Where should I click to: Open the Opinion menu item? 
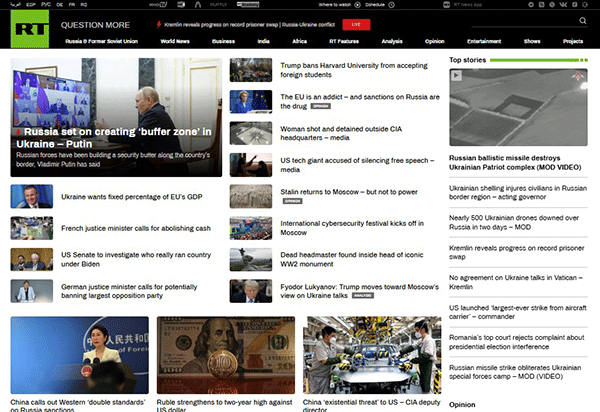pyautogui.click(x=435, y=41)
